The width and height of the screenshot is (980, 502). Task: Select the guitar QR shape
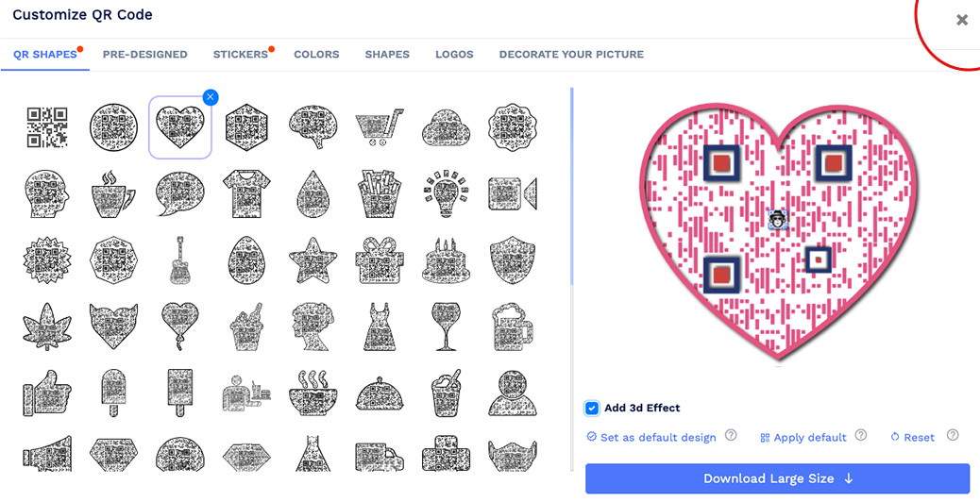pos(179,259)
